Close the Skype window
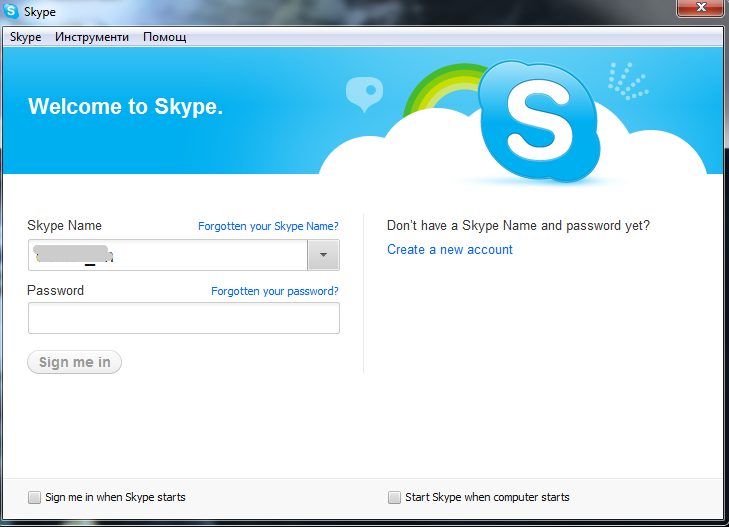Image resolution: width=729 pixels, height=527 pixels. coord(701,7)
